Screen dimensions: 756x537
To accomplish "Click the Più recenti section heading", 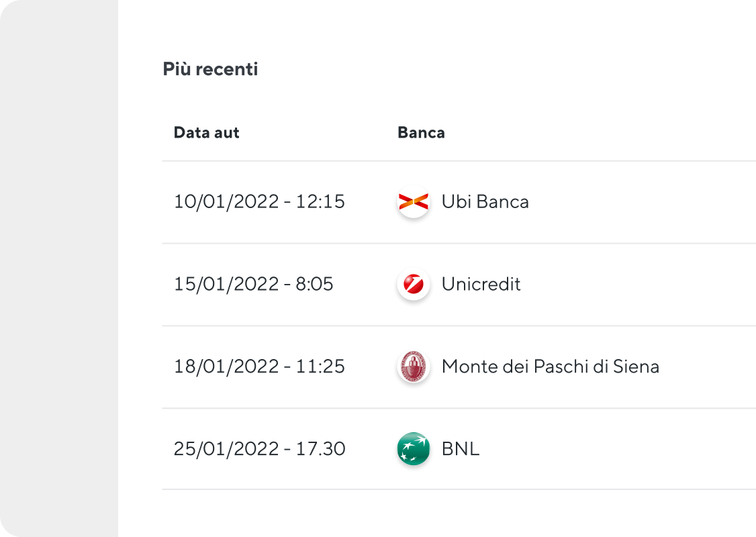I will (x=210, y=69).
